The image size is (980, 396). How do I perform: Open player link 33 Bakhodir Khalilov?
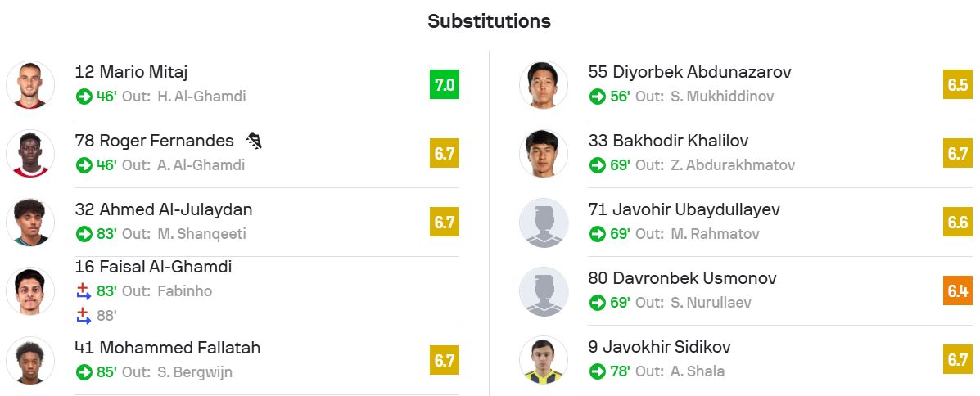(668, 141)
